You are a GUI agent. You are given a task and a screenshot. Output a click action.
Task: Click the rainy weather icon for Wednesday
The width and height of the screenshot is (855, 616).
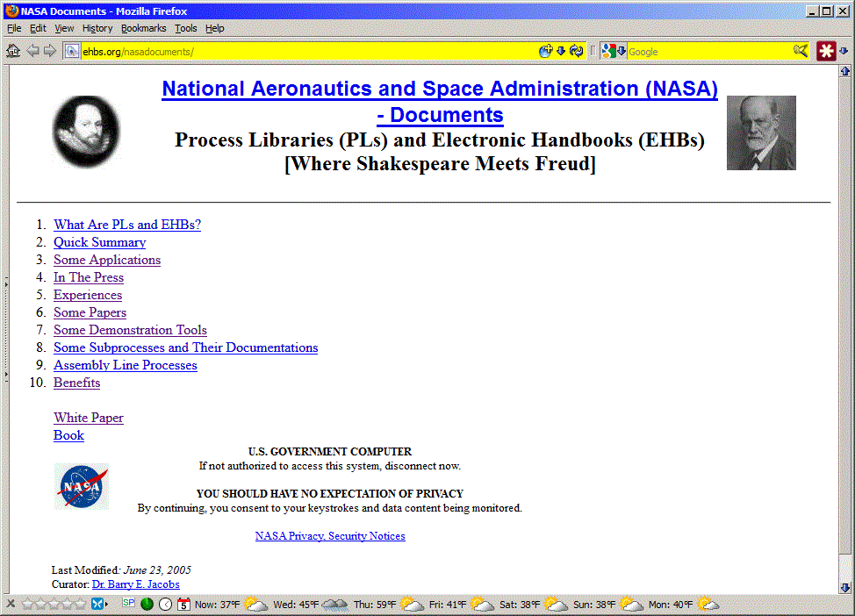334,604
